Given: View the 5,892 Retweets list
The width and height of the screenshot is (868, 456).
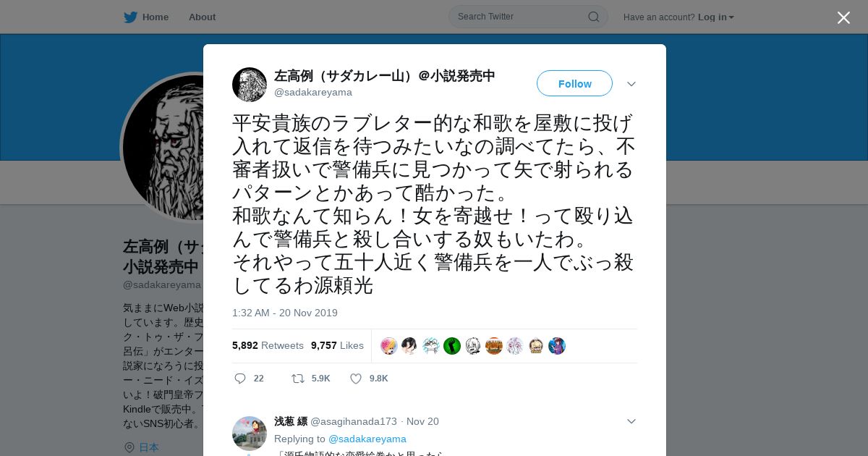Looking at the screenshot, I should pos(268,345).
